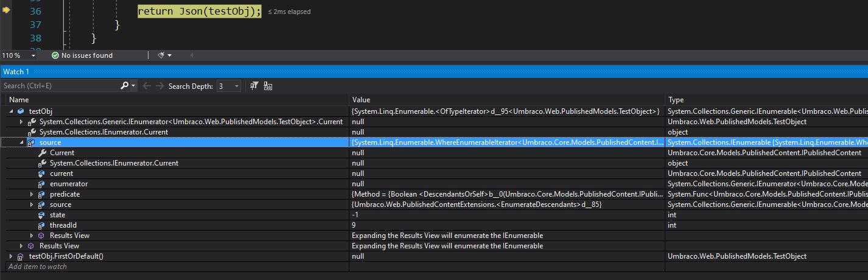The width and height of the screenshot is (868, 280).
Task: Click the icon beside testObj.FirstOrDefault()
Action: (21, 256)
